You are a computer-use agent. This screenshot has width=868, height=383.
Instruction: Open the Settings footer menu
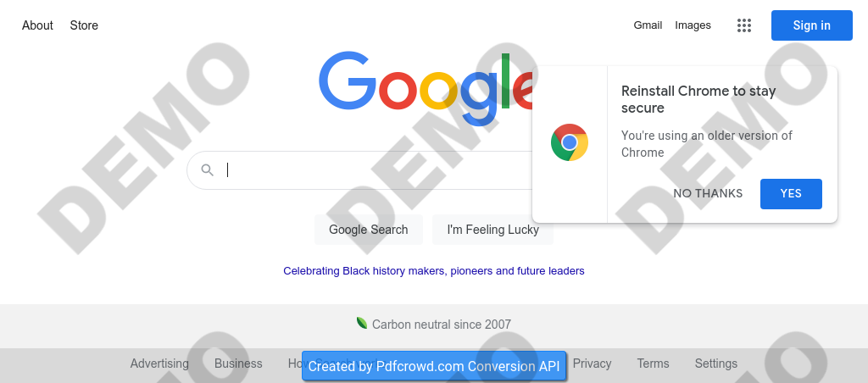coord(716,364)
